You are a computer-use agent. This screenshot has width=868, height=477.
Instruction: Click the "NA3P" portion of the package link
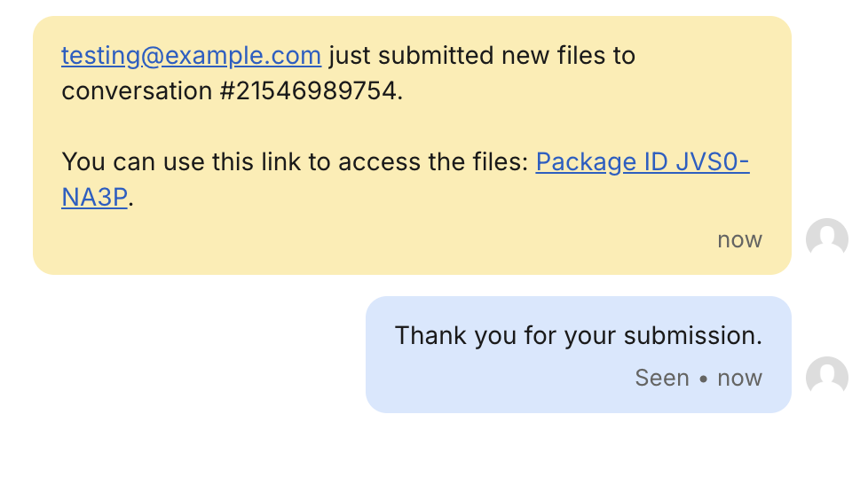[94, 198]
